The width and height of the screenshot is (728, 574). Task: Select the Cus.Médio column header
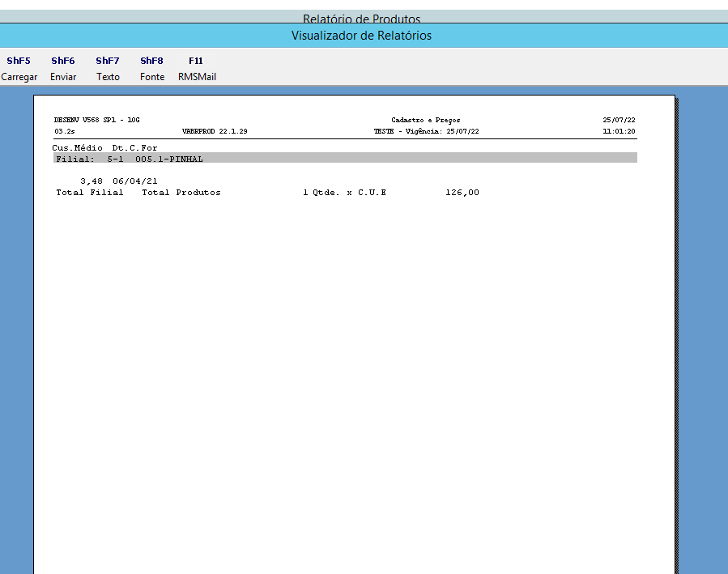point(77,147)
